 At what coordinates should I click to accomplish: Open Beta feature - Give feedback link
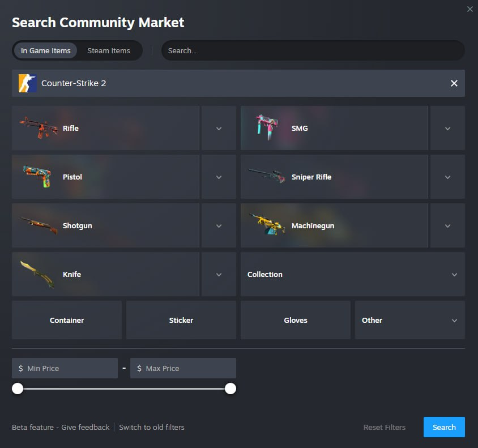click(x=61, y=427)
